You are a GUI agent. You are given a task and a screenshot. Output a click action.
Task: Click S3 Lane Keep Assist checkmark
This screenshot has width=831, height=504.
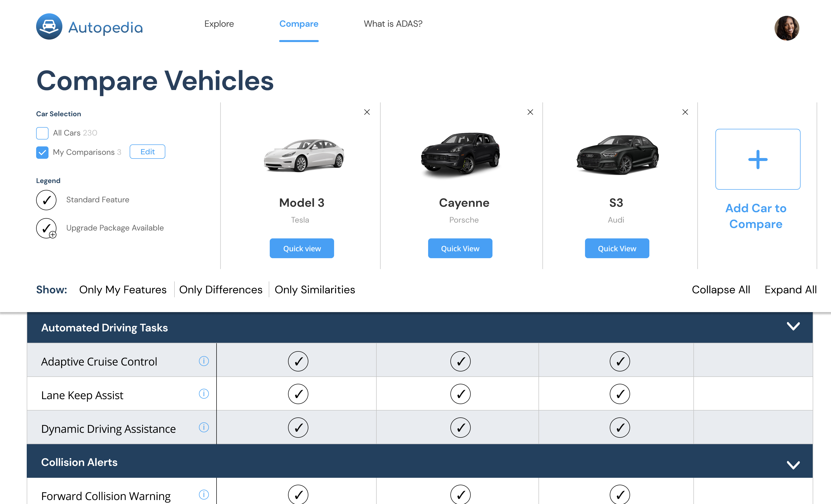click(x=620, y=394)
